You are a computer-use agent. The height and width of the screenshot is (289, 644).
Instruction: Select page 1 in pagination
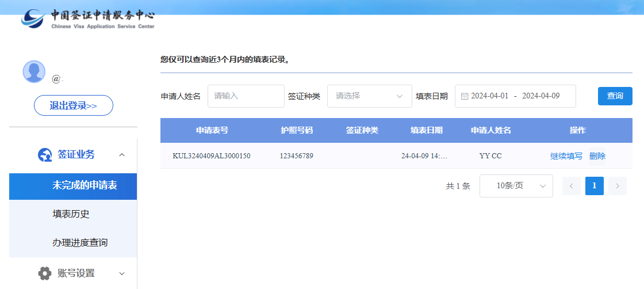pyautogui.click(x=594, y=186)
